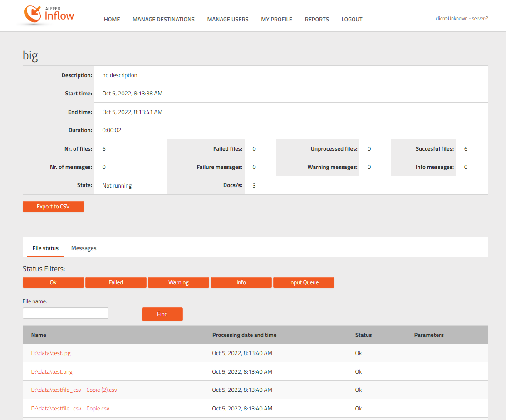Select the File status tab
The width and height of the screenshot is (506, 420).
45,248
